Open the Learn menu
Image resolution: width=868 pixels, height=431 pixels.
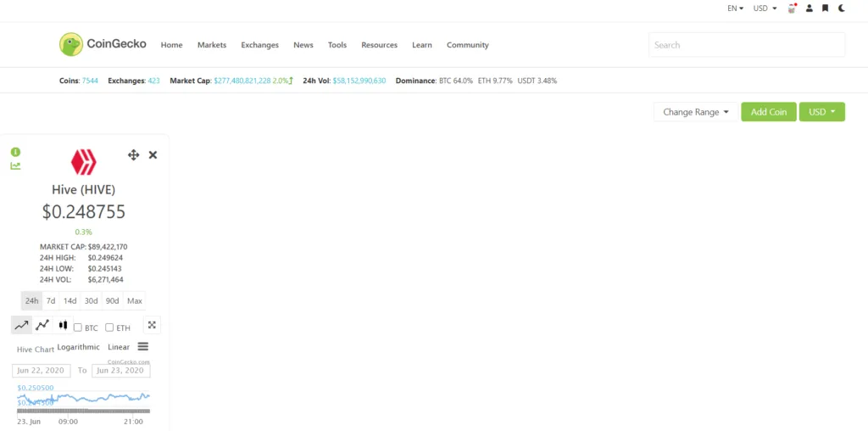(x=422, y=45)
